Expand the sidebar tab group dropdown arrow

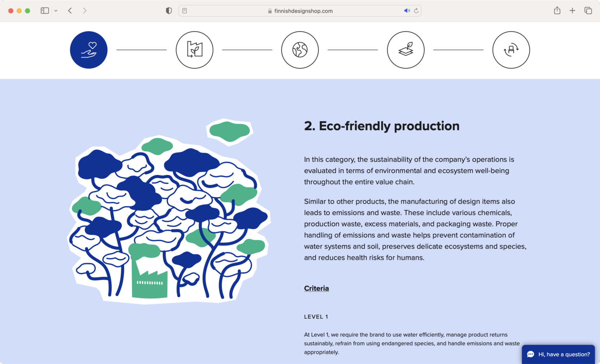56,11
